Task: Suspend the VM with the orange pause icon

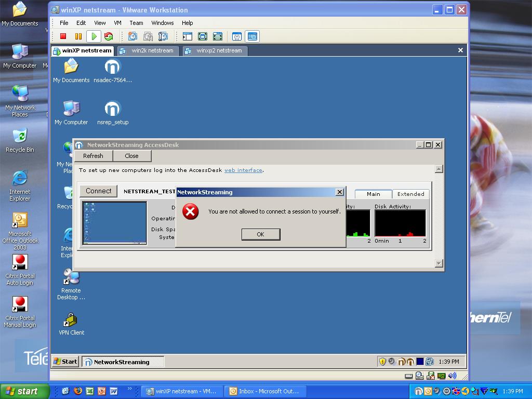Action: [78, 36]
